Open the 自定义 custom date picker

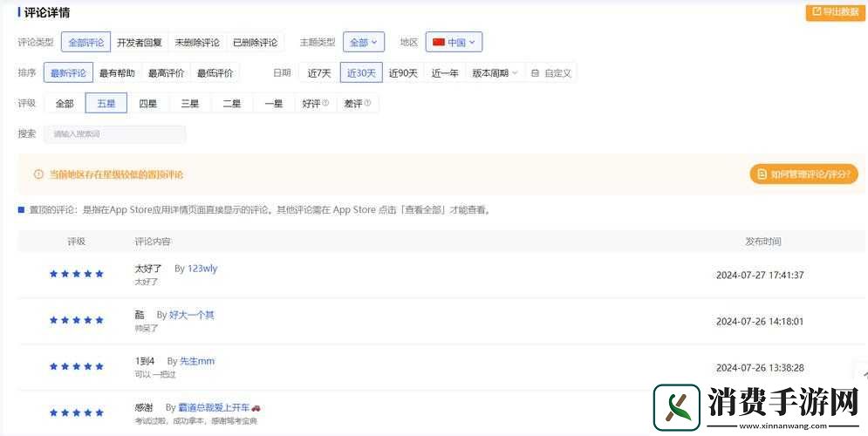[x=550, y=72]
